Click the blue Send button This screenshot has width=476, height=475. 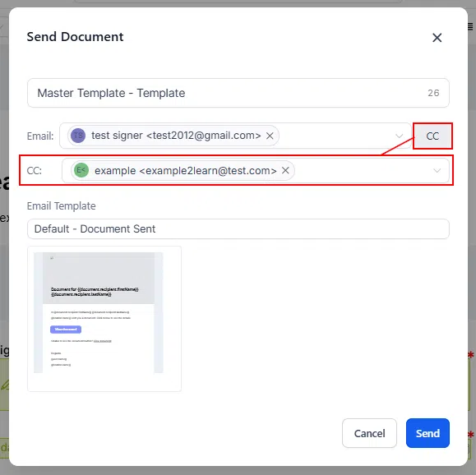point(427,433)
